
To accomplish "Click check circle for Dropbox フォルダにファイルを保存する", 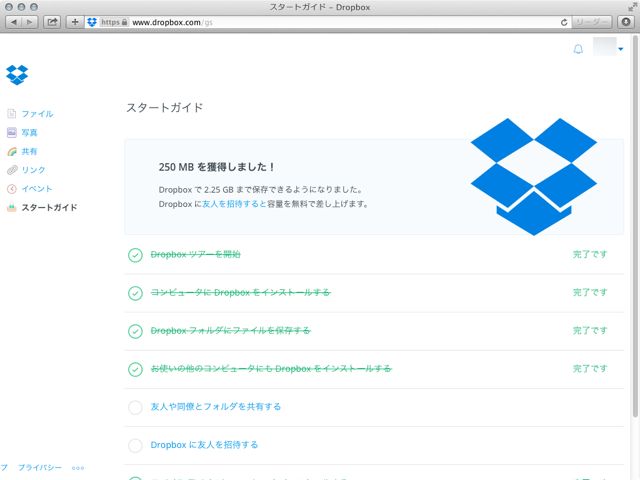I will coord(135,331).
